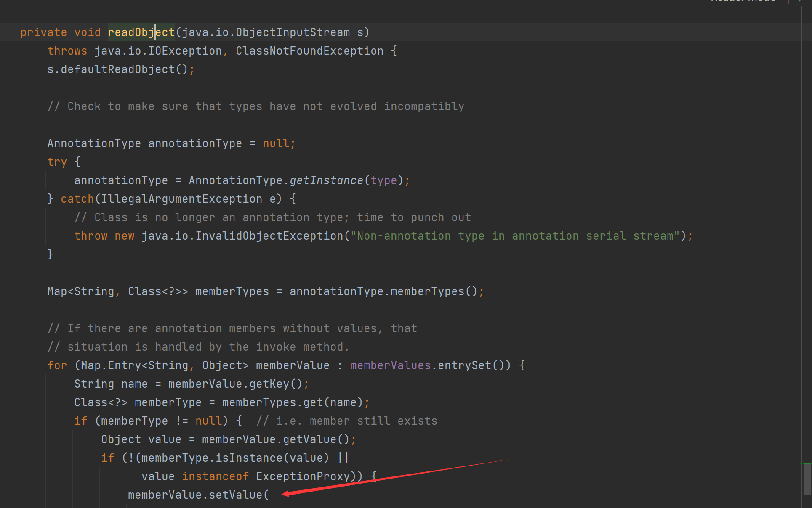Click Map<String, Class<?>> type declaration
812x508 pixels.
[118, 291]
